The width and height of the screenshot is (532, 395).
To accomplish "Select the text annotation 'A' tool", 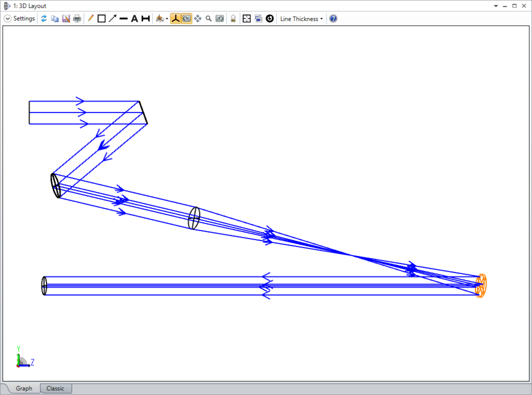I will pos(134,19).
